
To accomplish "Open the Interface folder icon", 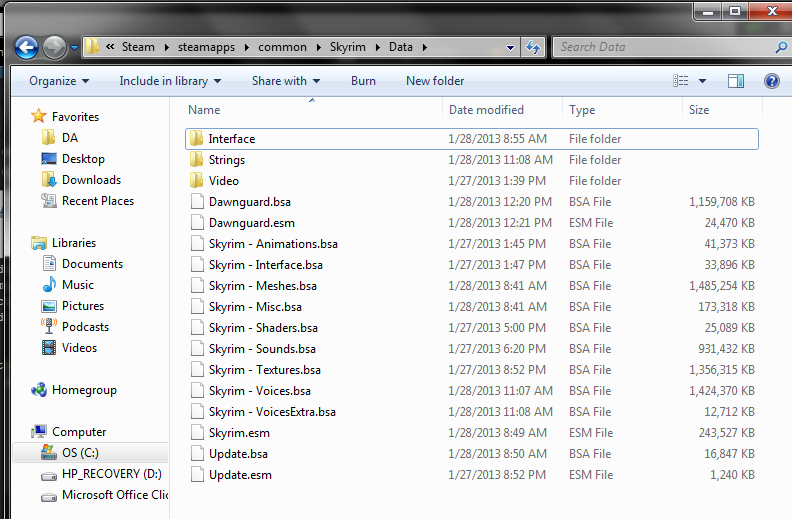I will (x=196, y=139).
